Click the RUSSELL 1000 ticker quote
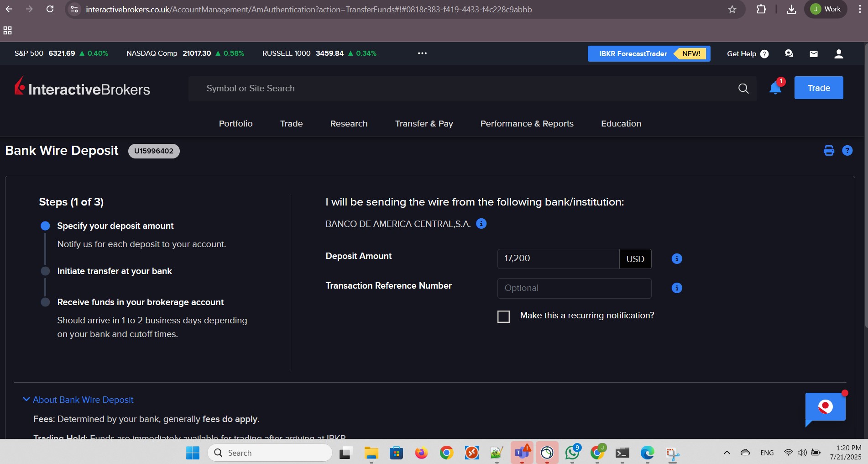Image resolution: width=868 pixels, height=464 pixels. pyautogui.click(x=319, y=53)
